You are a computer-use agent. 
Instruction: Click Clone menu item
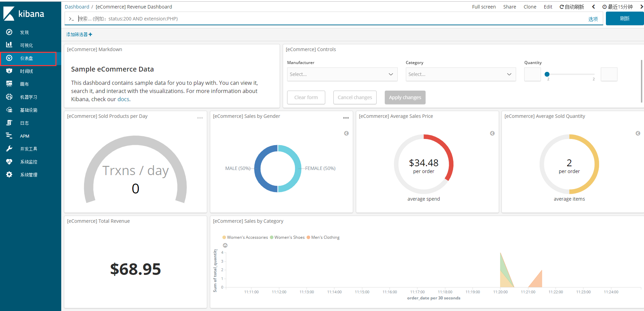coord(530,7)
